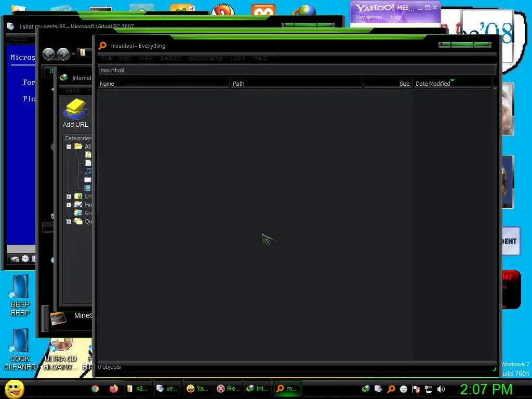Click the mountvol search input field
532x399 pixels.
coord(297,70)
